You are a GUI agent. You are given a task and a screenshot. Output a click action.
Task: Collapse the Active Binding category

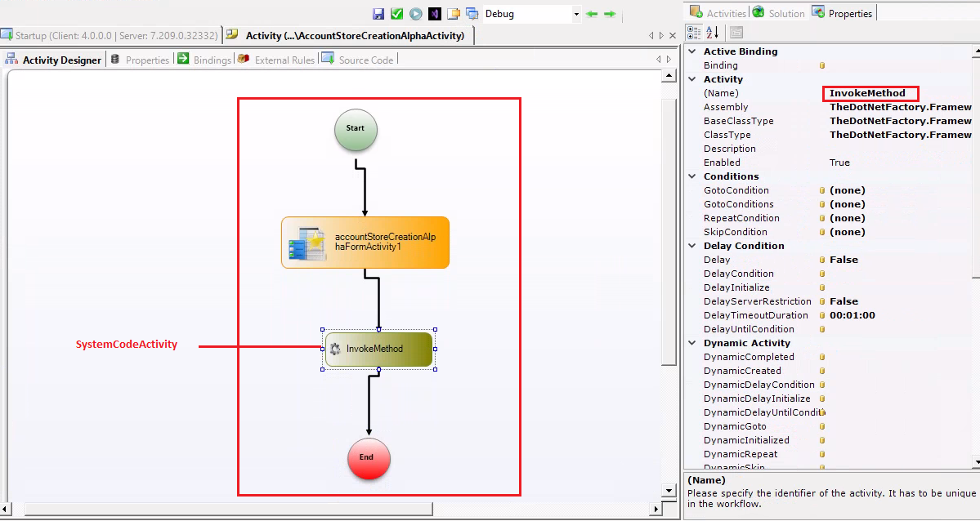point(691,51)
